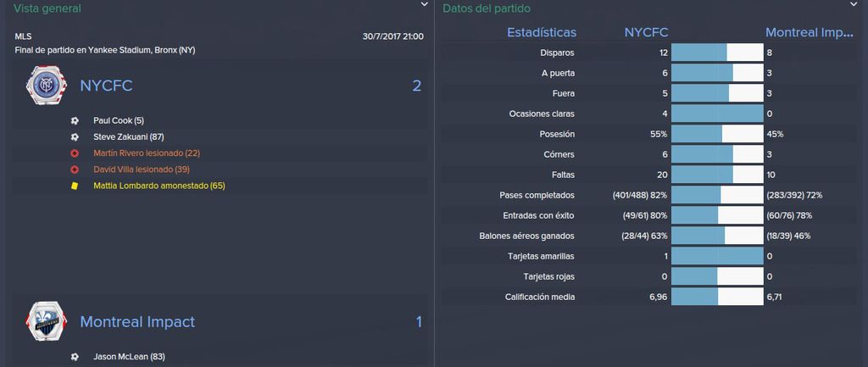Click the Posesión comparison bar
This screenshot has width=868, height=367.
tap(717, 135)
